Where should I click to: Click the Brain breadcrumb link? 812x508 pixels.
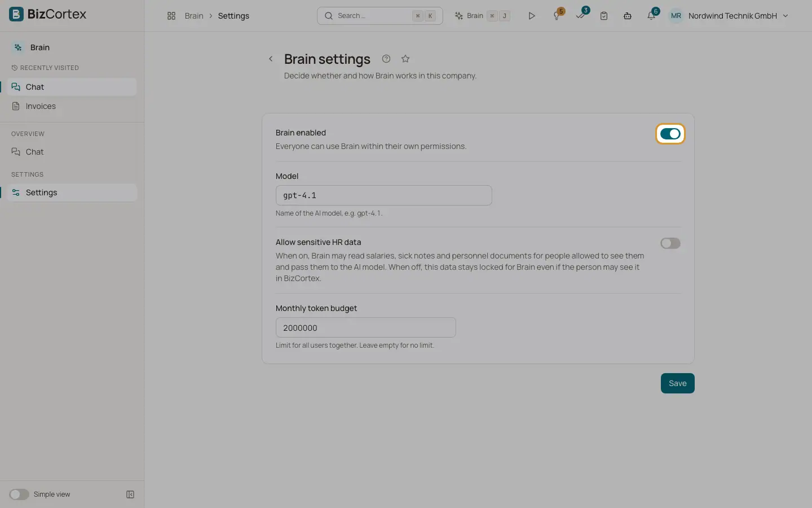[x=194, y=16]
